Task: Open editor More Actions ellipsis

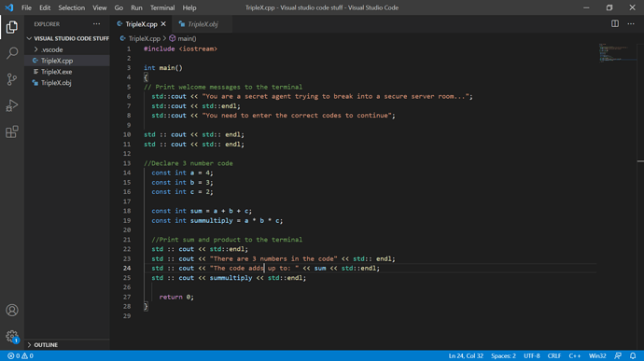Action: pos(631,24)
